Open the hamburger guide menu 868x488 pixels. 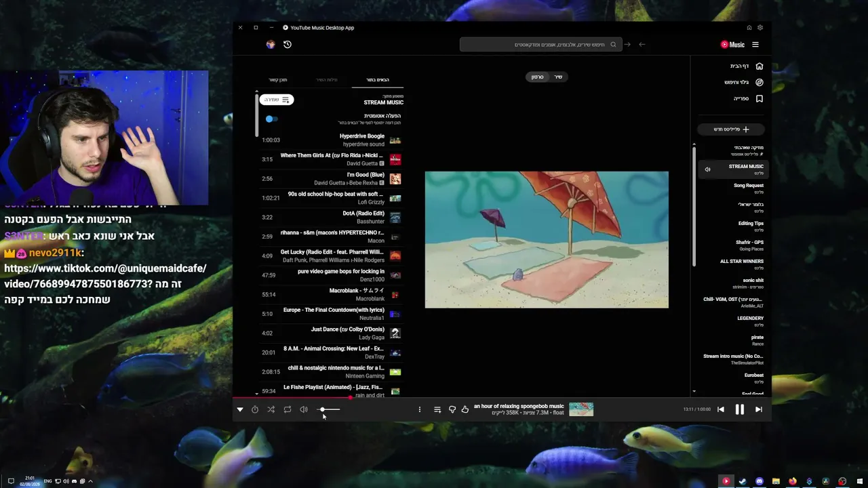pyautogui.click(x=755, y=45)
